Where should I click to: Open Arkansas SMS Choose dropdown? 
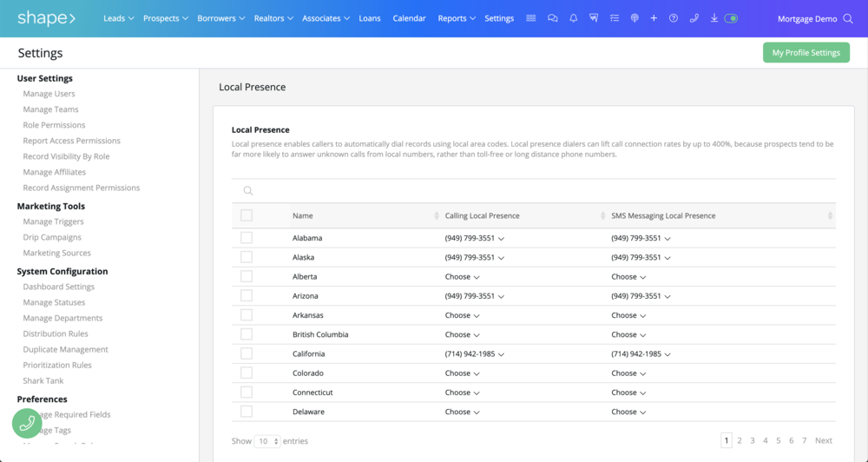[x=628, y=315]
